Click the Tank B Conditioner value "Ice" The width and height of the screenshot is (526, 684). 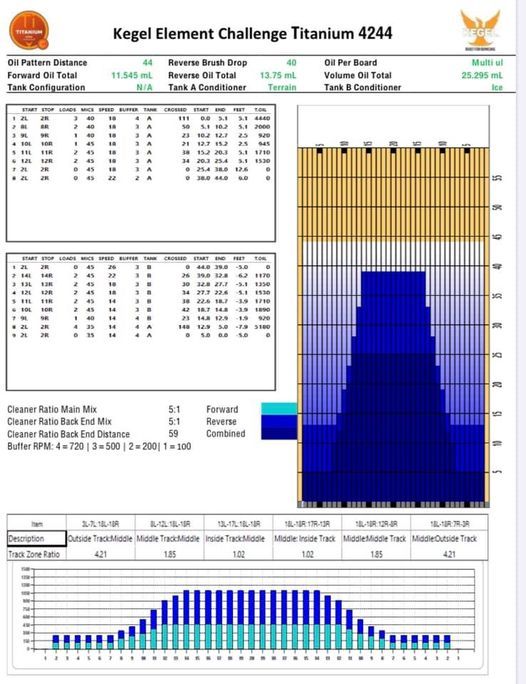pos(497,87)
